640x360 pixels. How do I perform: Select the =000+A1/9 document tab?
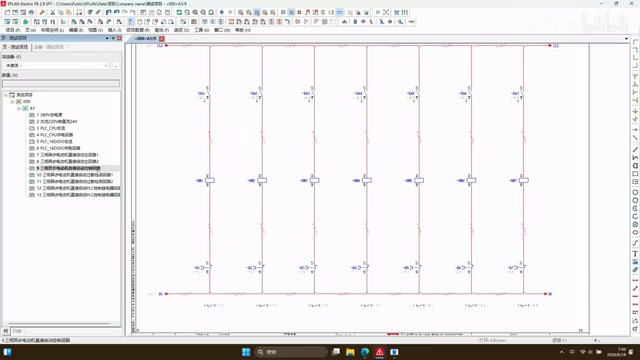[145, 39]
